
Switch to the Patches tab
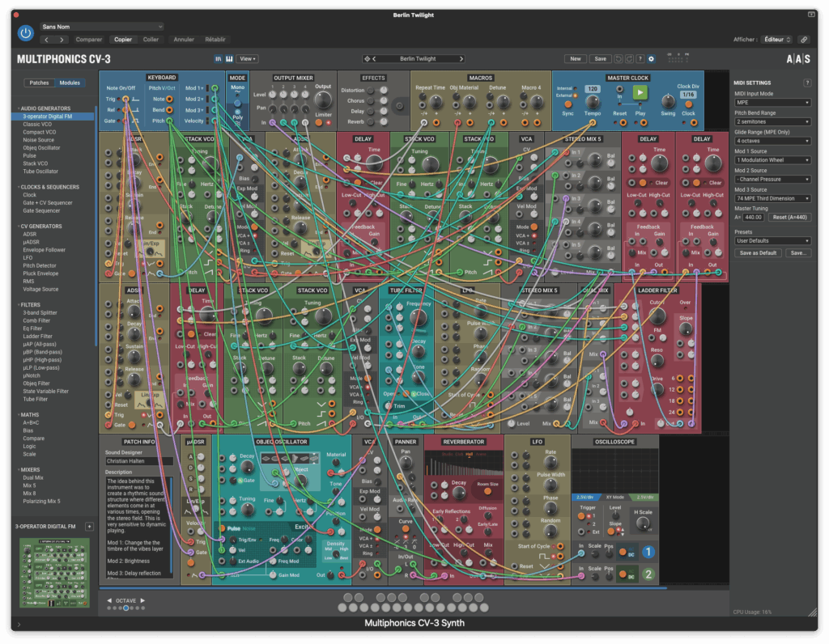[38, 83]
